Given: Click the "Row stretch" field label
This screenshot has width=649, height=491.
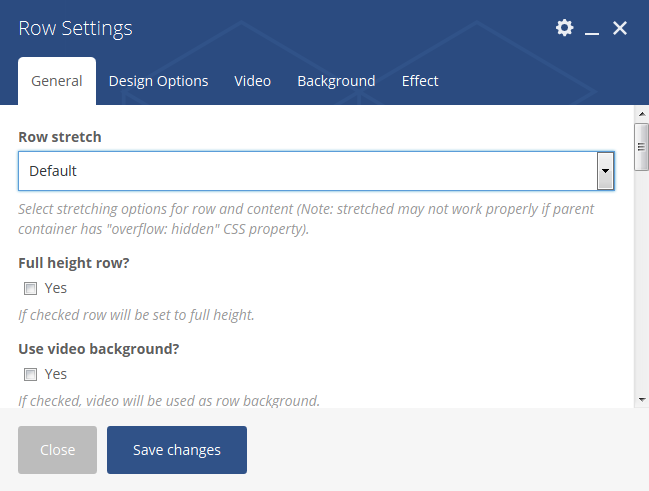Looking at the screenshot, I should pyautogui.click(x=60, y=137).
